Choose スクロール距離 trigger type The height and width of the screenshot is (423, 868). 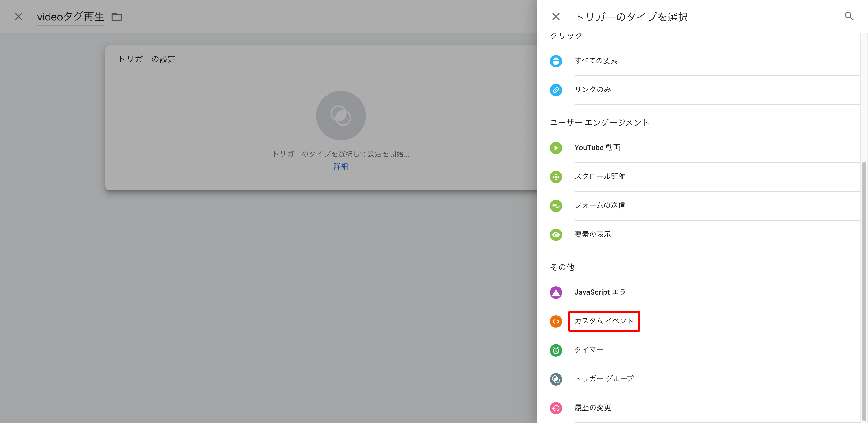tap(705, 177)
